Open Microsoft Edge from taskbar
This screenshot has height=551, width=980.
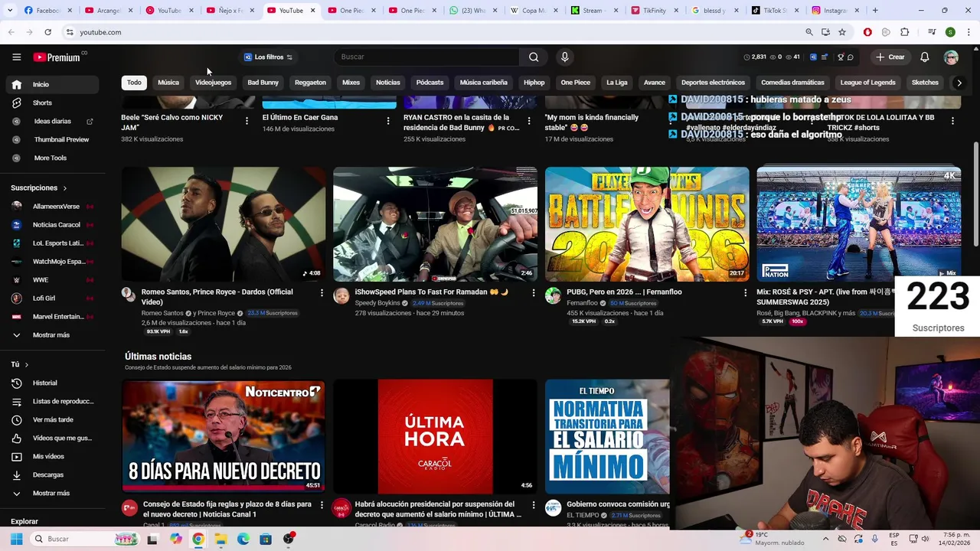pyautogui.click(x=243, y=539)
